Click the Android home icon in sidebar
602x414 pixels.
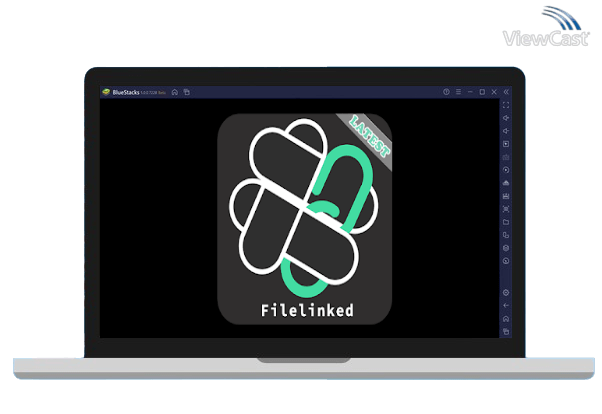click(506, 319)
